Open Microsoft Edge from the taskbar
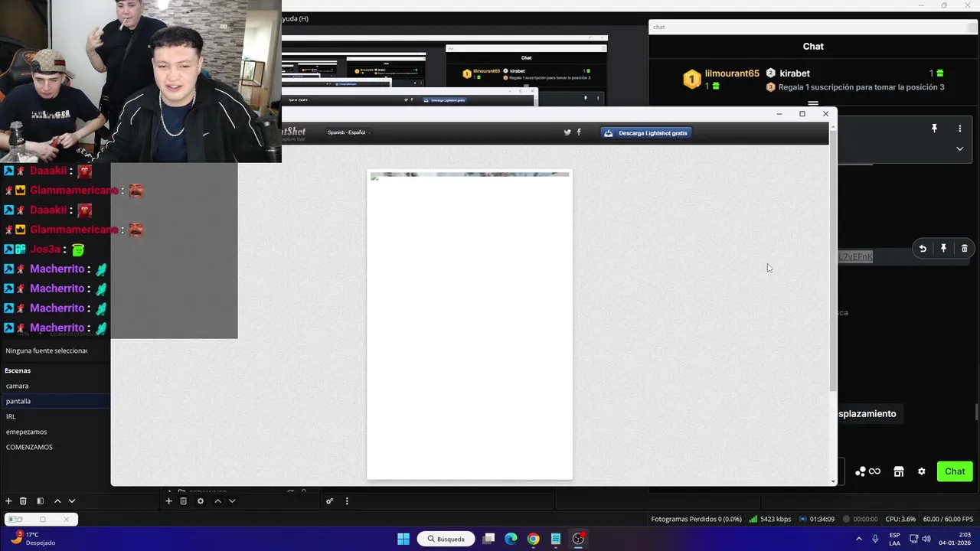This screenshot has height=551, width=980. pos(511,539)
